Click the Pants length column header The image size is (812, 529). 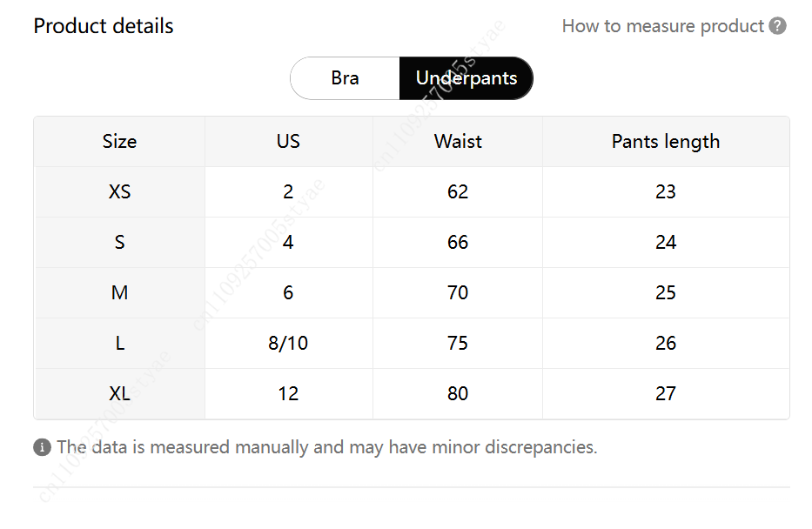666,141
